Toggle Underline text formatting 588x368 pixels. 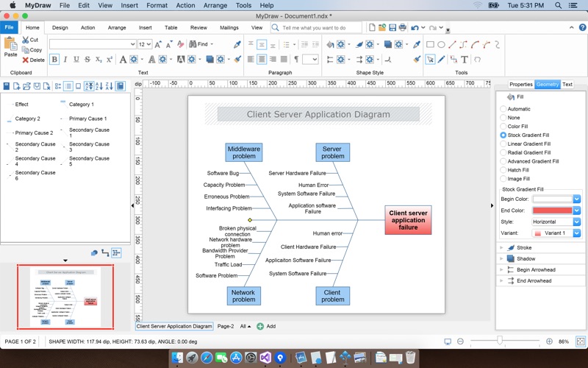(x=76, y=60)
